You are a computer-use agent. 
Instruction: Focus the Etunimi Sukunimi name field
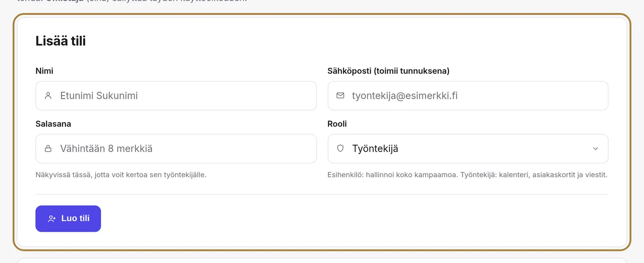coord(176,96)
